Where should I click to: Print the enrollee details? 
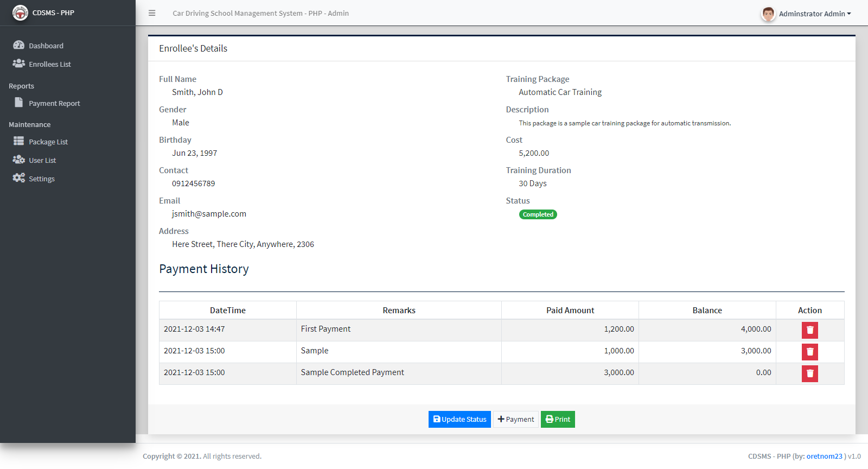pyautogui.click(x=558, y=419)
